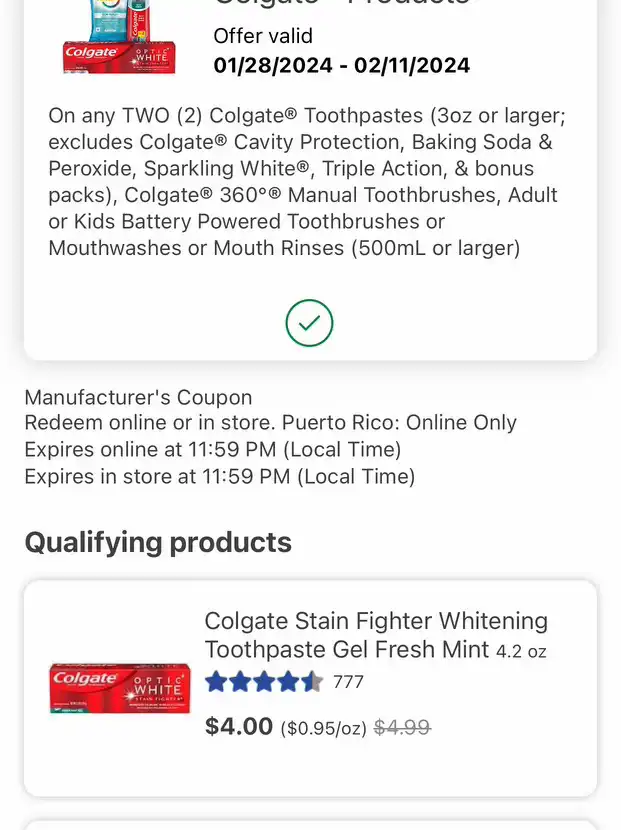
Task: Tap the 4.2 oz size label
Action: click(521, 651)
